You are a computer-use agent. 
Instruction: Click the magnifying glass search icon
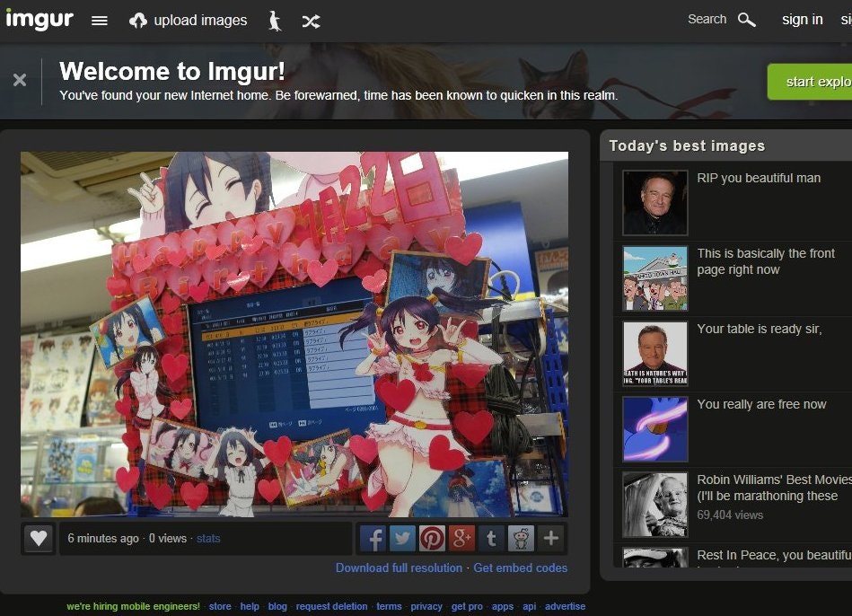[747, 20]
